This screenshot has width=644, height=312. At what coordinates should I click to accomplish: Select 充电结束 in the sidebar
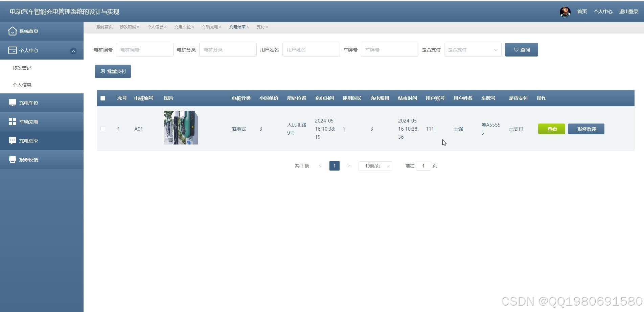[x=42, y=141]
